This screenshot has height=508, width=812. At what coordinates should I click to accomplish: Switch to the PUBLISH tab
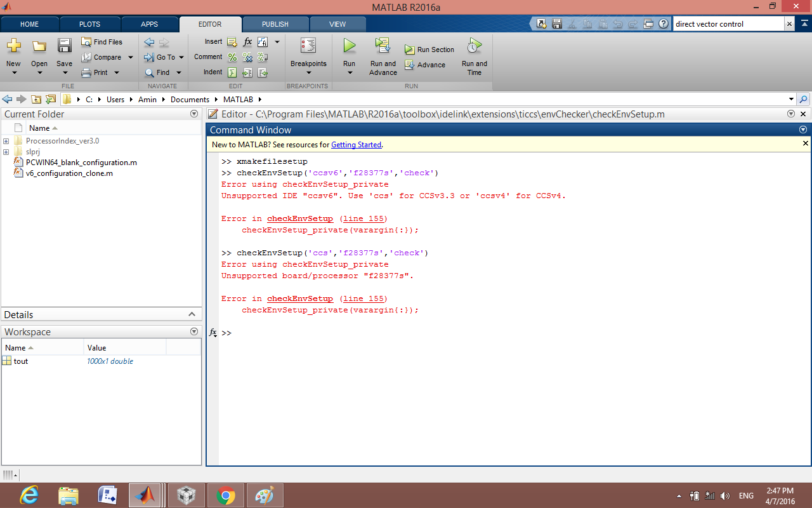pyautogui.click(x=275, y=24)
